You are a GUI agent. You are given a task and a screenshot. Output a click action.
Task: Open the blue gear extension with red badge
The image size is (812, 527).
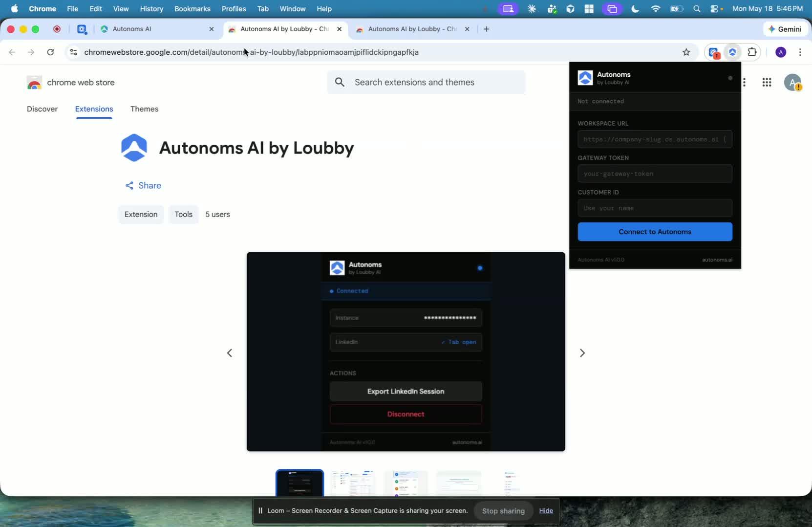pyautogui.click(x=714, y=52)
